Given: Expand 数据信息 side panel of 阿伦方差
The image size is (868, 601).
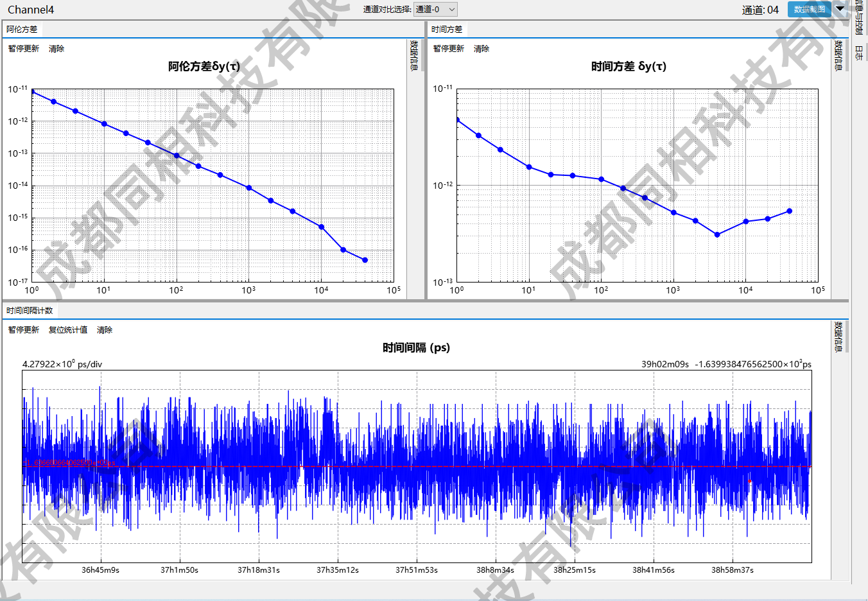Looking at the screenshot, I should [x=414, y=55].
